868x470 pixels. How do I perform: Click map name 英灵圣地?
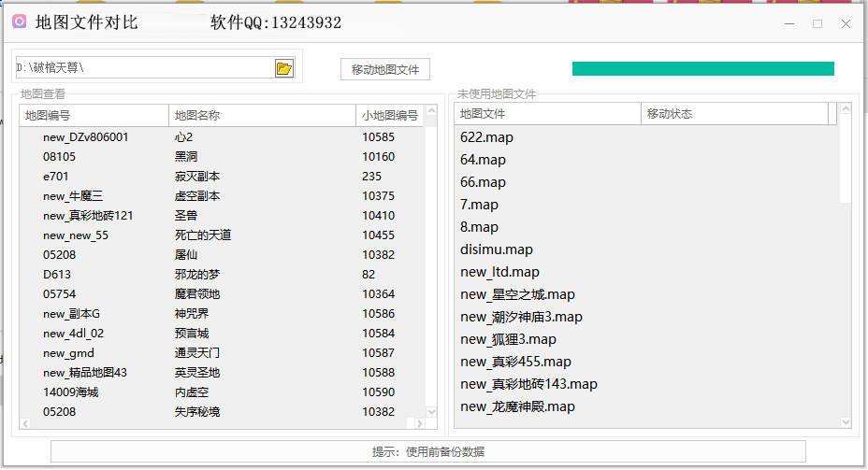point(197,373)
